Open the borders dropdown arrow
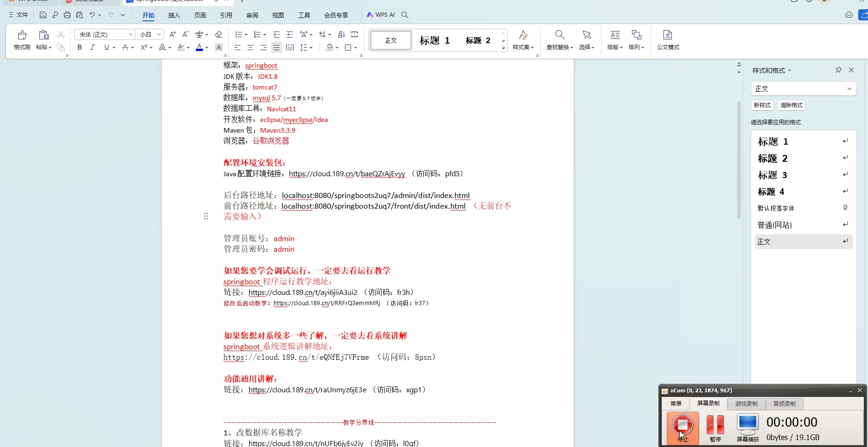 point(356,47)
